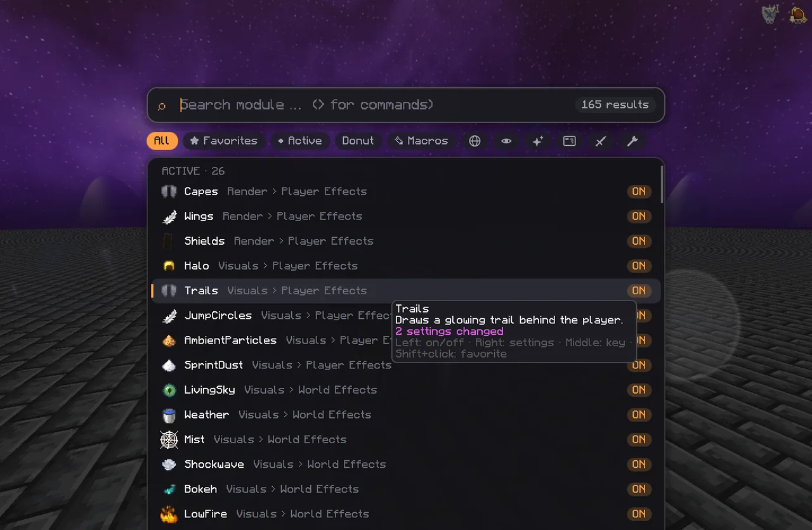812x530 pixels.
Task: Click the "ACTIVE · 26" section header
Action: click(x=193, y=171)
